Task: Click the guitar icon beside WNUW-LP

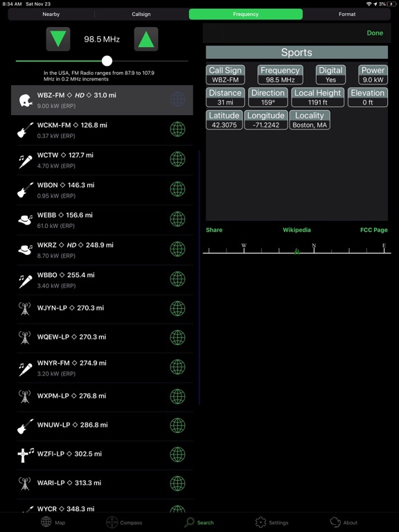Action: [26, 427]
